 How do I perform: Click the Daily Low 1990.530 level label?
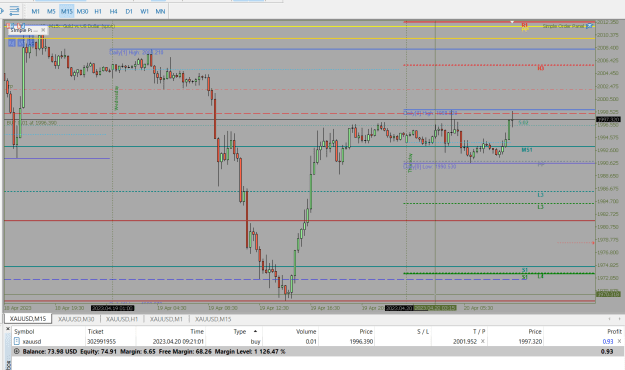tap(430, 166)
